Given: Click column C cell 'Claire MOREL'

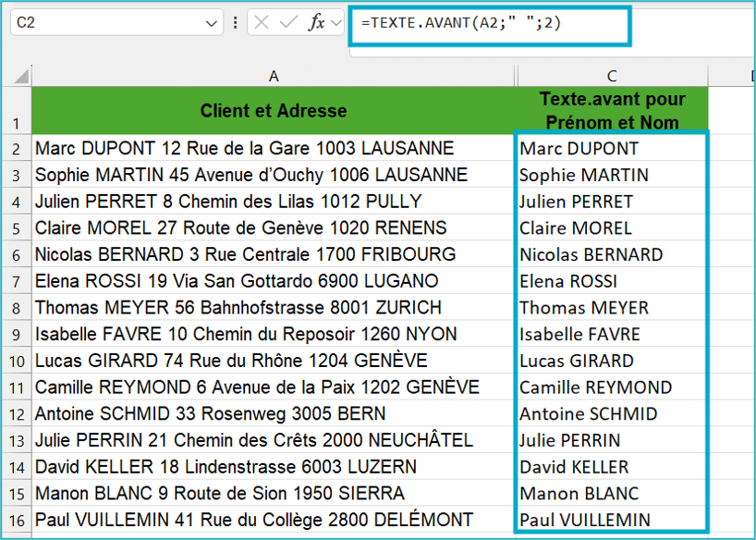Looking at the screenshot, I should pyautogui.click(x=613, y=227).
